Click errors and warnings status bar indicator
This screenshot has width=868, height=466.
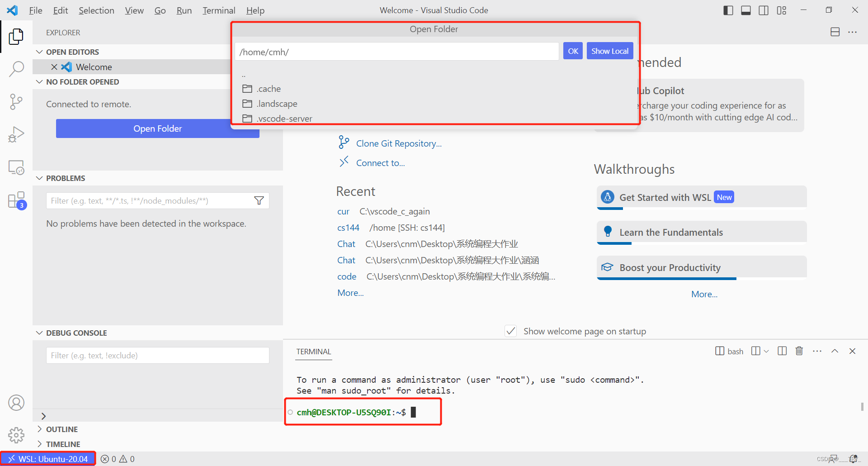[x=118, y=459]
